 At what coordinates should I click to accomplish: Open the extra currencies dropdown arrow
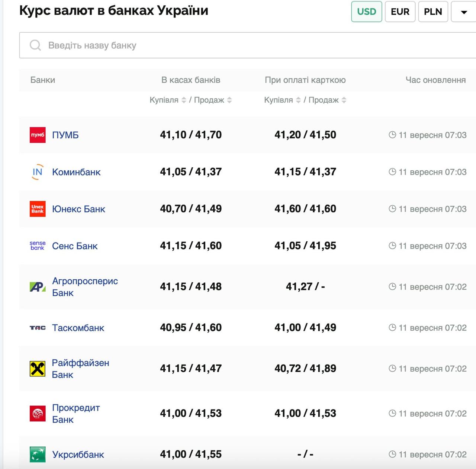click(x=462, y=12)
